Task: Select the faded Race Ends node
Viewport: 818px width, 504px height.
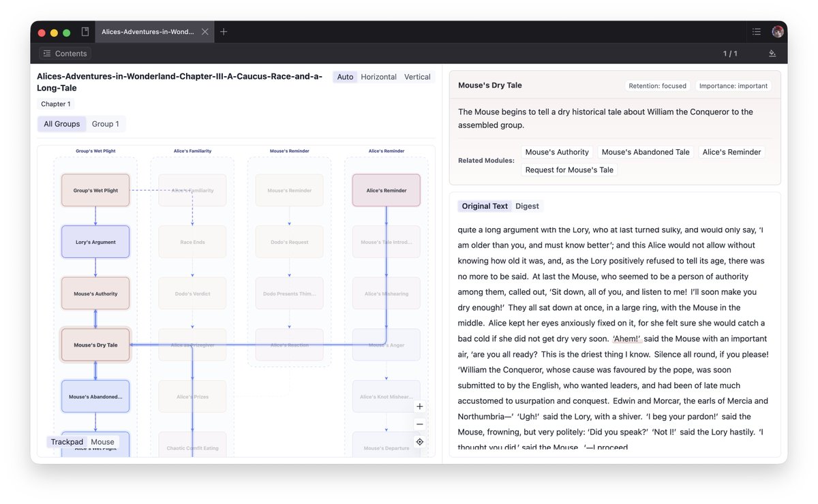Action: tap(192, 242)
